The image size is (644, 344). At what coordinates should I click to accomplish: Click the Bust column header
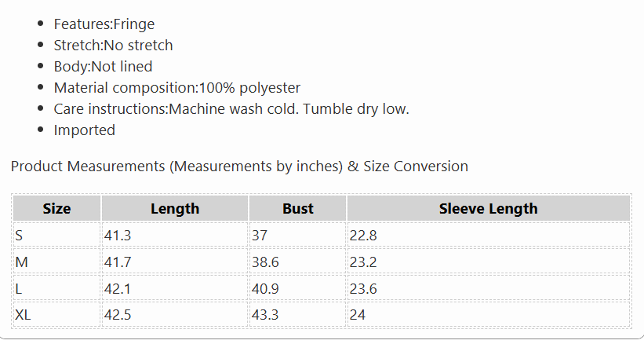(297, 208)
